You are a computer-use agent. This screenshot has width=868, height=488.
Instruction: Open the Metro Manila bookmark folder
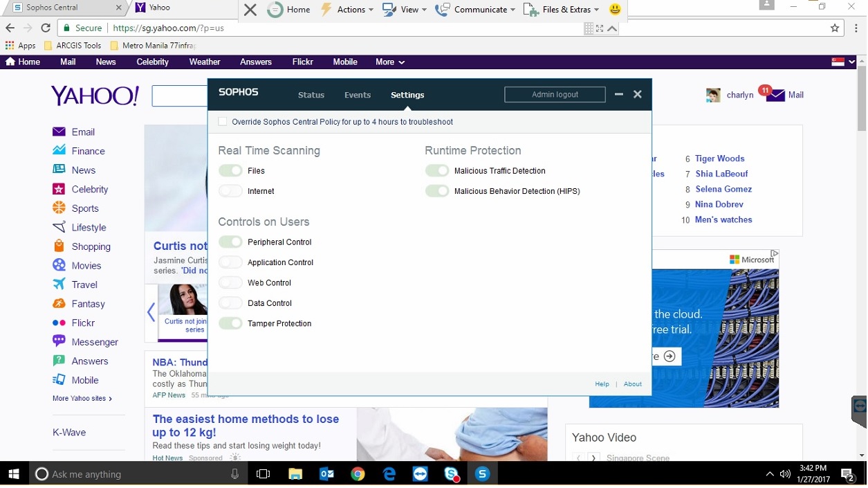pos(154,46)
